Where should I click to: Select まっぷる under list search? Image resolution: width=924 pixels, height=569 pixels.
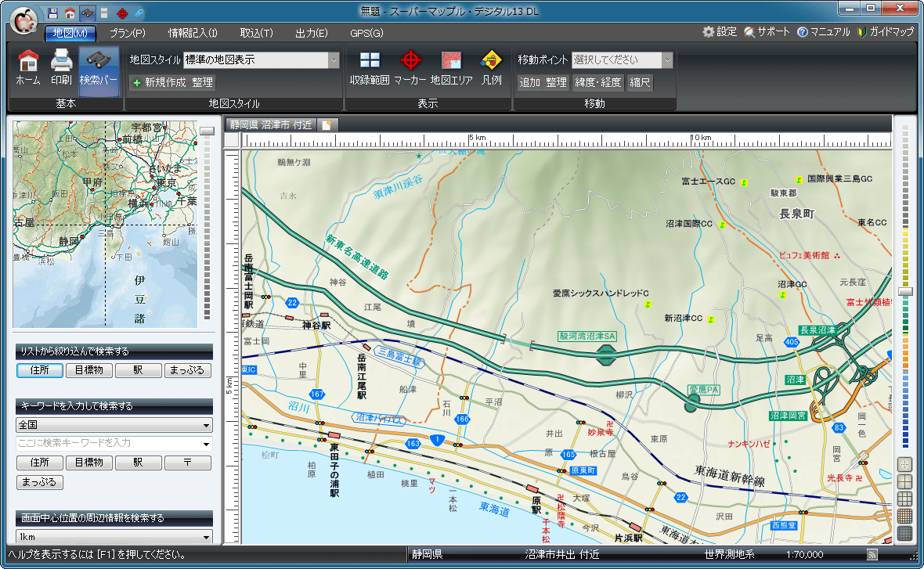click(x=187, y=370)
